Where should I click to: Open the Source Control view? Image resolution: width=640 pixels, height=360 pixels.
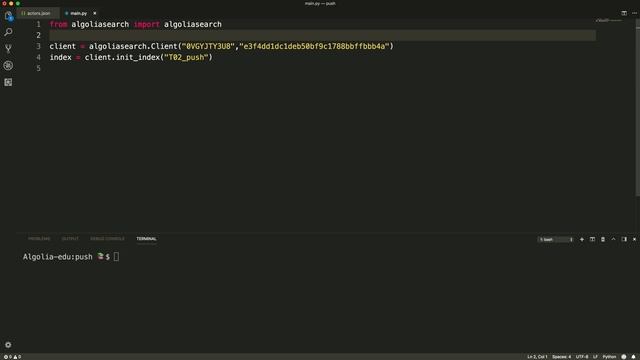(x=8, y=49)
